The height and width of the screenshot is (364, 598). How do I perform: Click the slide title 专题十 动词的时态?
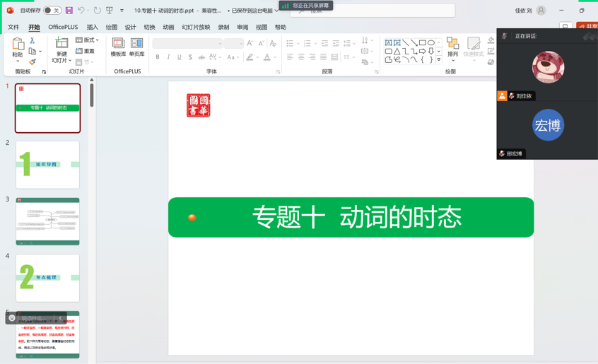pyautogui.click(x=356, y=217)
